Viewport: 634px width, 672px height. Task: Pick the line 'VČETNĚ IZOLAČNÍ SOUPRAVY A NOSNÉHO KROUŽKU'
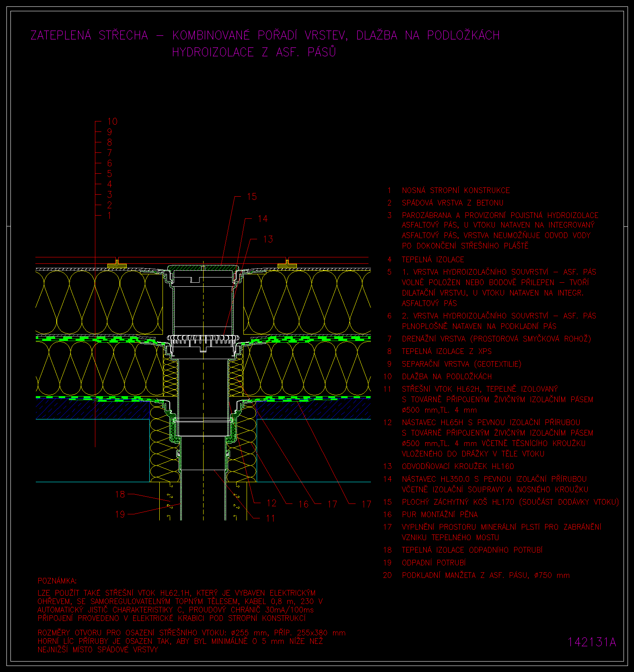click(495, 489)
